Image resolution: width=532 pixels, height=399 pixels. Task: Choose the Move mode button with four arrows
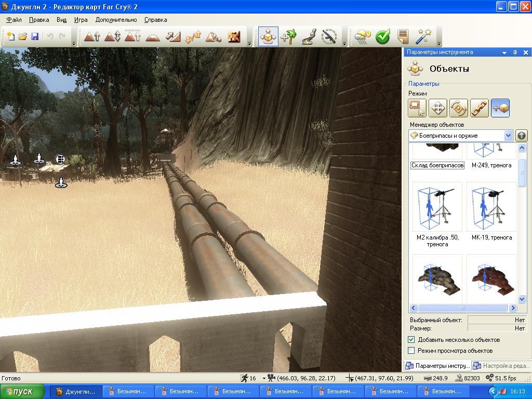point(437,108)
